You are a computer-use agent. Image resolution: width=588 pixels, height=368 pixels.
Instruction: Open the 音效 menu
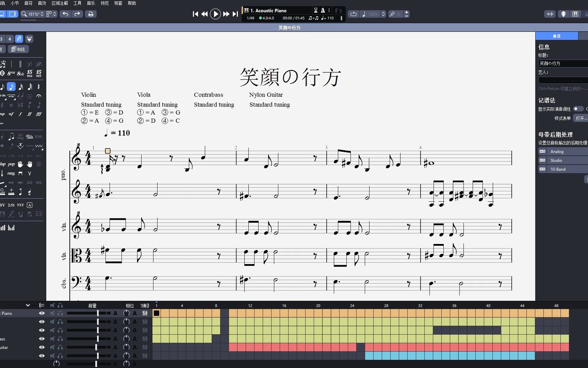(x=42, y=3)
